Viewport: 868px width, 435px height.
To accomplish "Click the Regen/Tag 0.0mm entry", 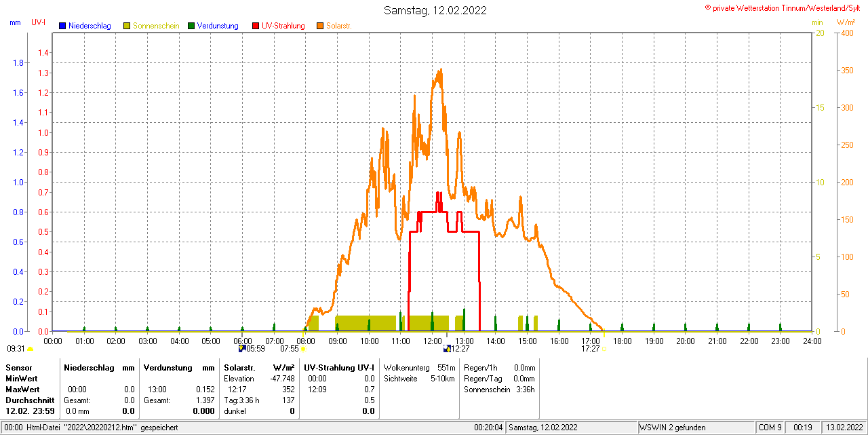I will coord(499,378).
